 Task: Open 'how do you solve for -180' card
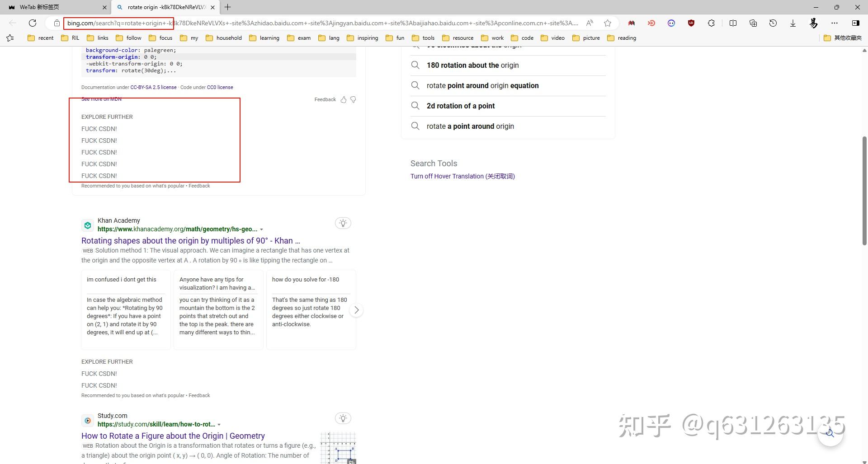pos(311,310)
